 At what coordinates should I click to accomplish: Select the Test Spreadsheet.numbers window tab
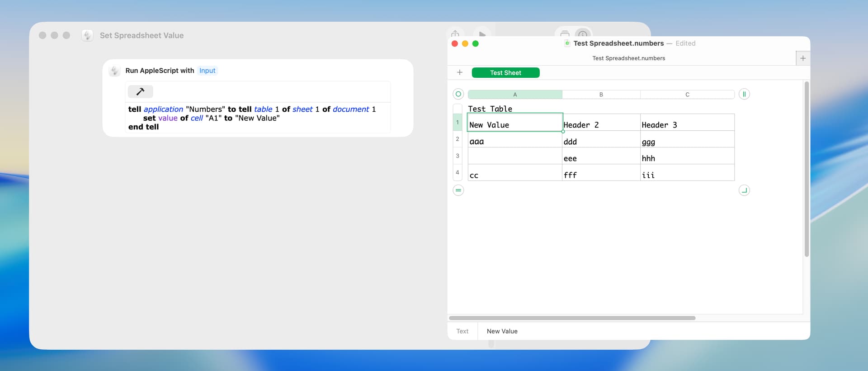click(628, 58)
